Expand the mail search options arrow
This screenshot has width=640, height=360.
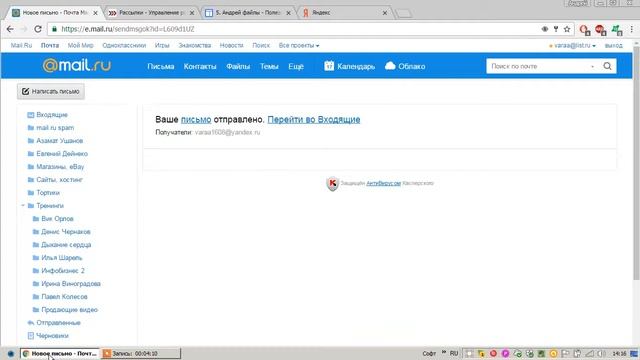592,66
